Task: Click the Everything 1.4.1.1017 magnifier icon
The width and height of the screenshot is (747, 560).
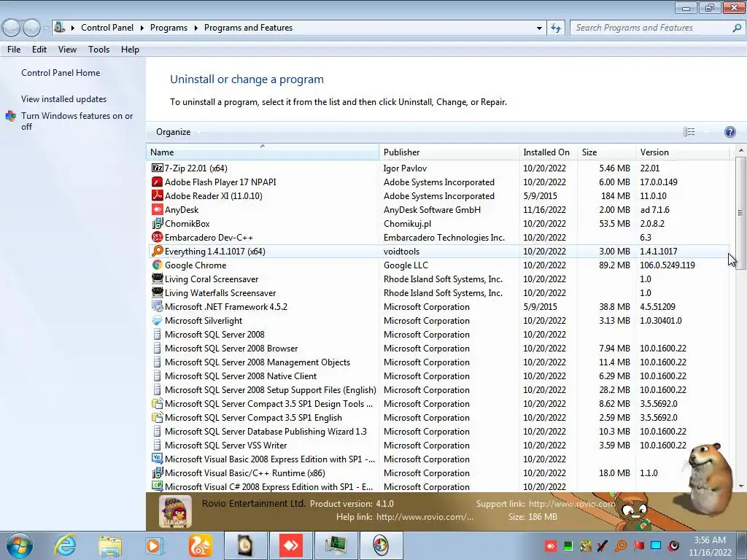Action: [x=158, y=251]
